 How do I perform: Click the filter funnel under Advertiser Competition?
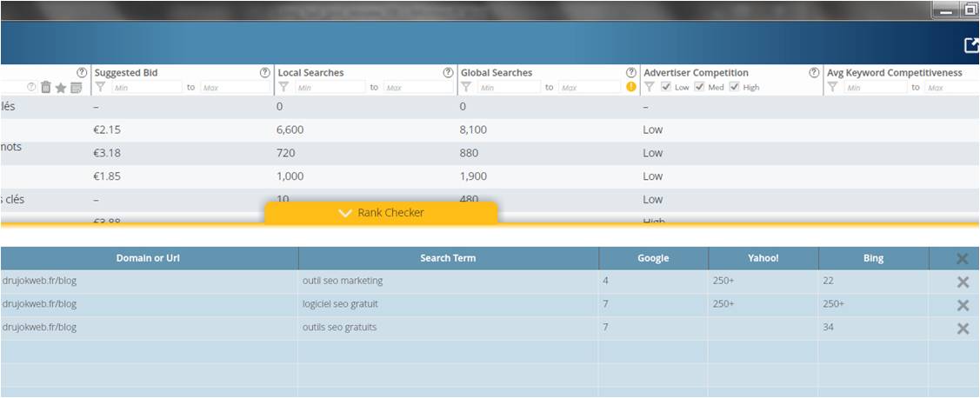[x=650, y=87]
